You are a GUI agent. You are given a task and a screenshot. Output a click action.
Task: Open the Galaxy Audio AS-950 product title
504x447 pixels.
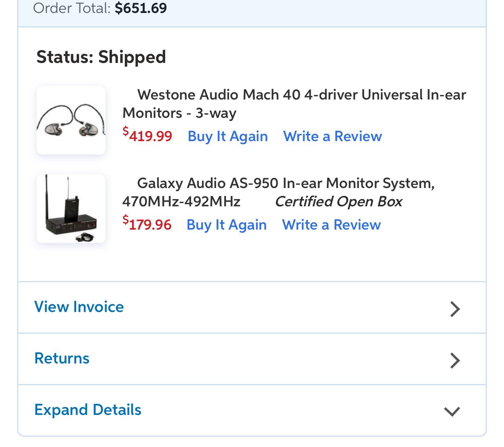(286, 183)
